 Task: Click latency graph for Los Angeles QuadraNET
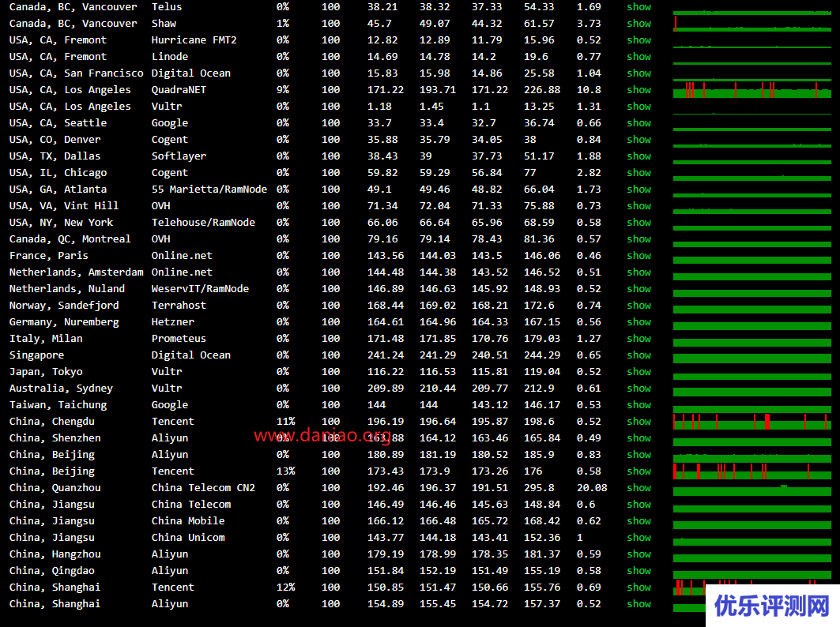coord(751,91)
